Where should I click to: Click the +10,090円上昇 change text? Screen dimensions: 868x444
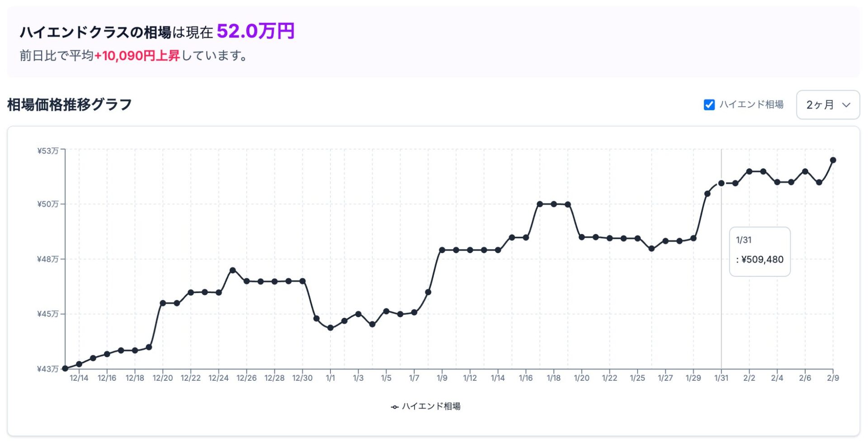coord(137,56)
